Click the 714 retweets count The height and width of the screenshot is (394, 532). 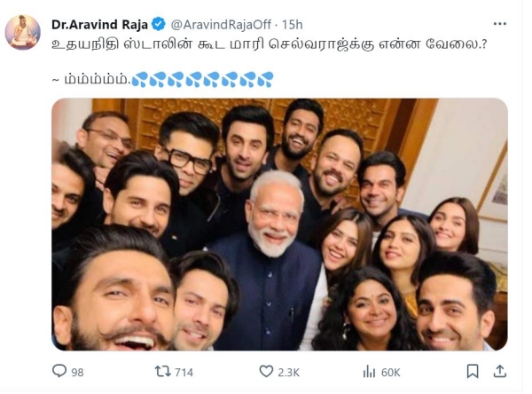[184, 371]
